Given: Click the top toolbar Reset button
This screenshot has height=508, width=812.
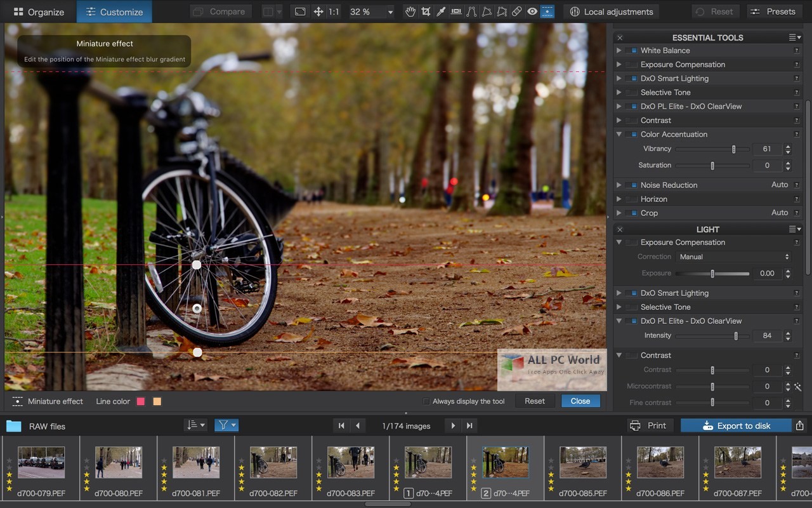Looking at the screenshot, I should pyautogui.click(x=716, y=11).
